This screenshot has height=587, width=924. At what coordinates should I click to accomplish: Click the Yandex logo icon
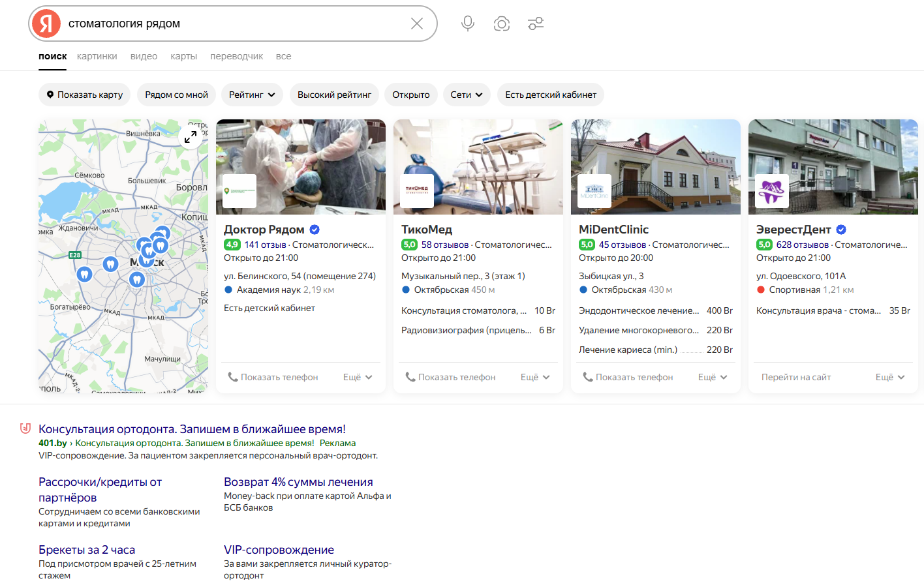(46, 23)
